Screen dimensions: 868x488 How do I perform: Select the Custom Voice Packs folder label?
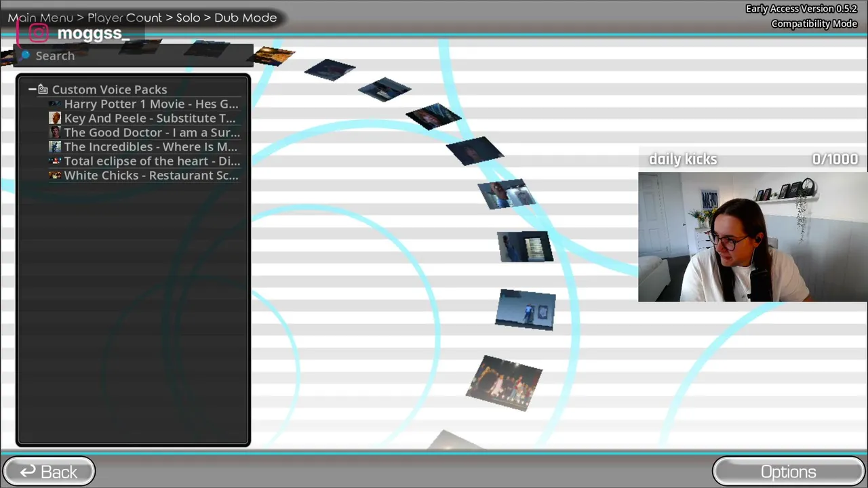pyautogui.click(x=109, y=89)
